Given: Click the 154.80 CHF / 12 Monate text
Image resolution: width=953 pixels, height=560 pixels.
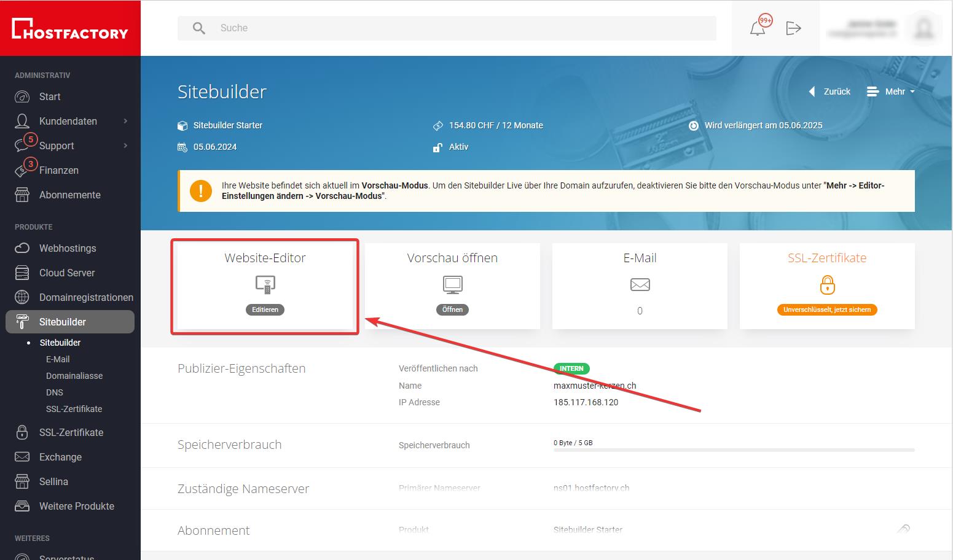Looking at the screenshot, I should (496, 125).
